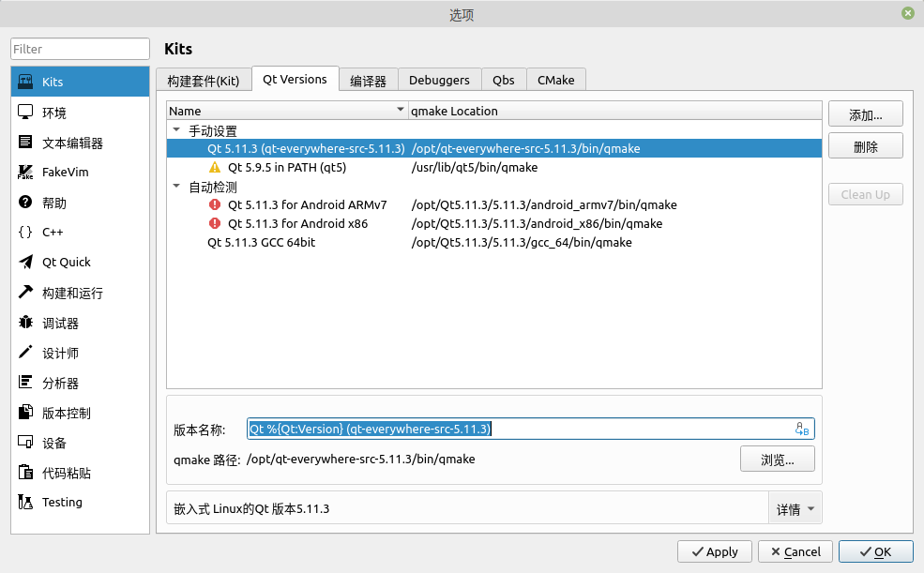The width and height of the screenshot is (924, 573).
Task: Click the 版本名称 text field
Action: [x=530, y=429]
